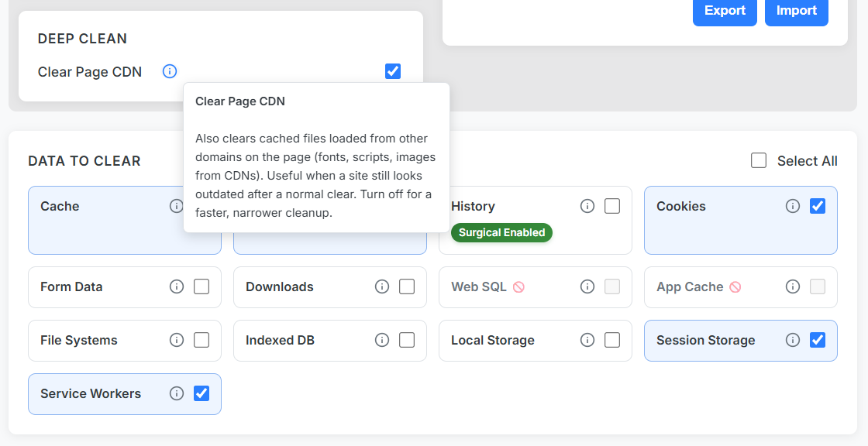Click the Web SQL blocked symbol

pyautogui.click(x=518, y=287)
